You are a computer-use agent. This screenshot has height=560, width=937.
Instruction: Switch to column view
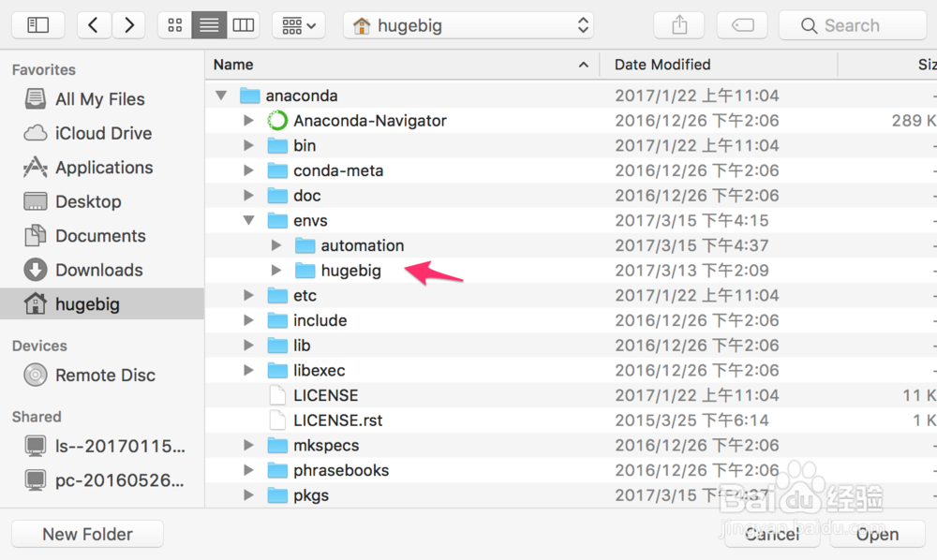click(244, 24)
